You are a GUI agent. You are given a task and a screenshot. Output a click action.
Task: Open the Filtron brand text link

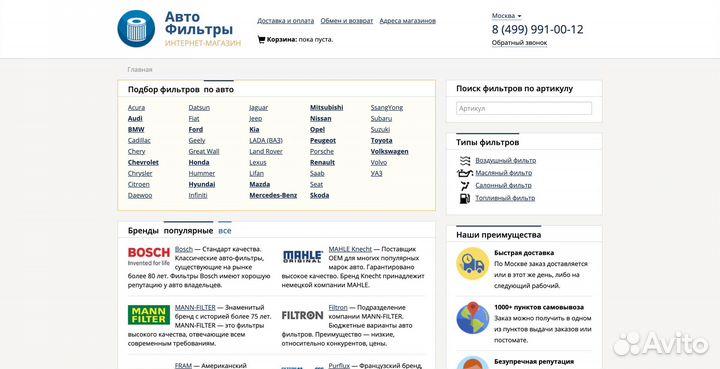click(x=338, y=308)
